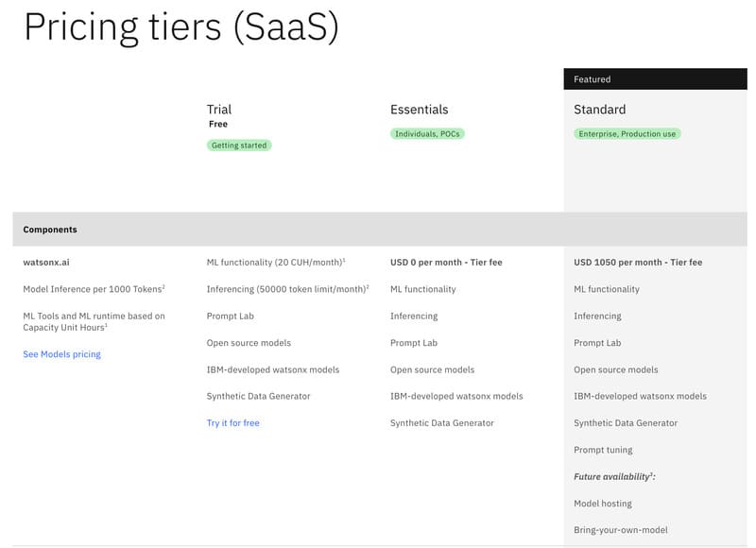Select the Essentials plan heading

pos(420,109)
